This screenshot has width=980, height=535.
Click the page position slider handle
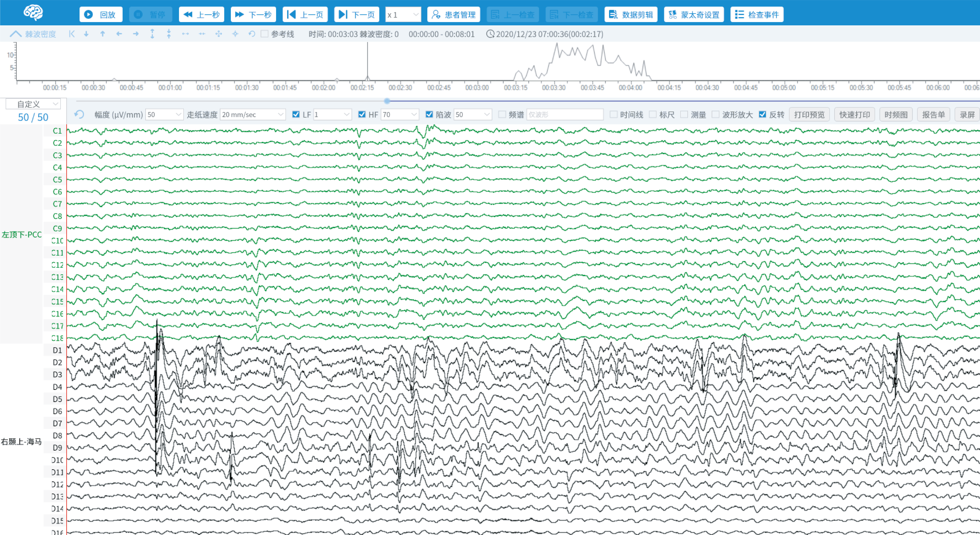pos(387,101)
